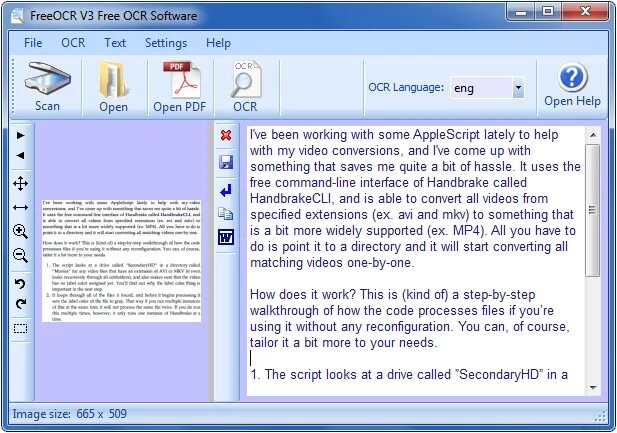Open an image with the Open folder icon
617x433 pixels.
113,80
